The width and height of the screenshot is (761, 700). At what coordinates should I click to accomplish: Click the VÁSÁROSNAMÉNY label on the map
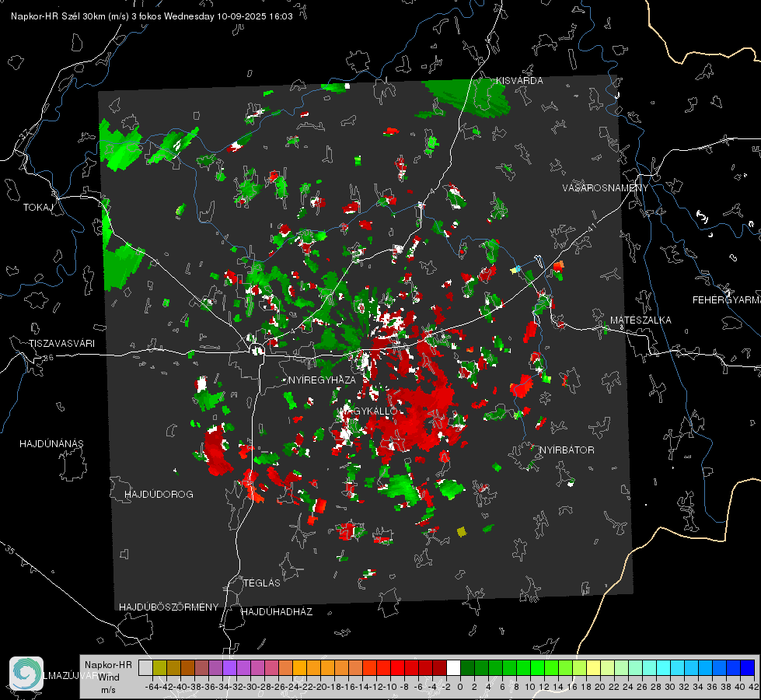(606, 188)
